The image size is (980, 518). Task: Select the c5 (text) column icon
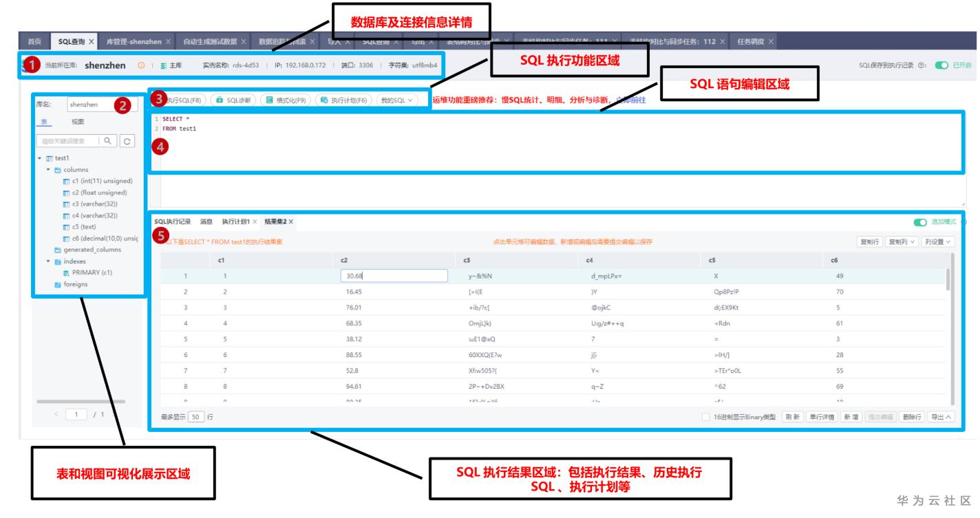point(66,227)
